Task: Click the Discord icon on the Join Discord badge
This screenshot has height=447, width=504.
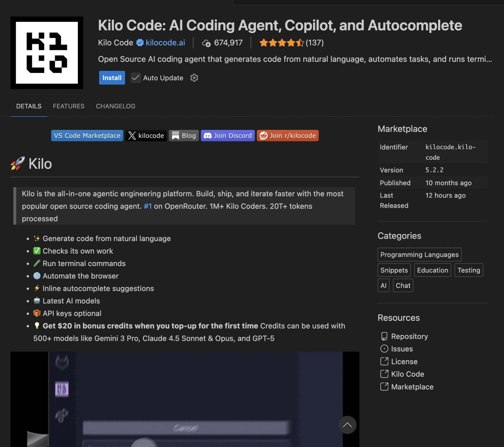Action: coord(208,136)
